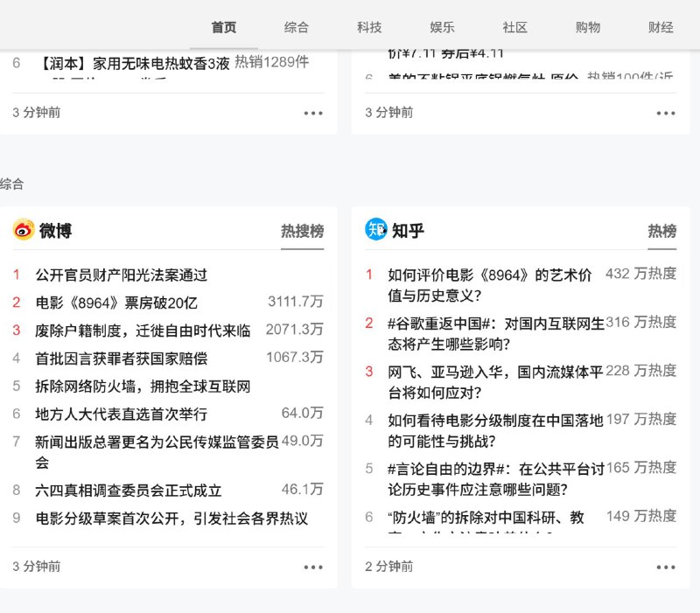The width and height of the screenshot is (700, 613).
Task: Open ellipsis menu on the top-right shopping card
Action: 666,113
